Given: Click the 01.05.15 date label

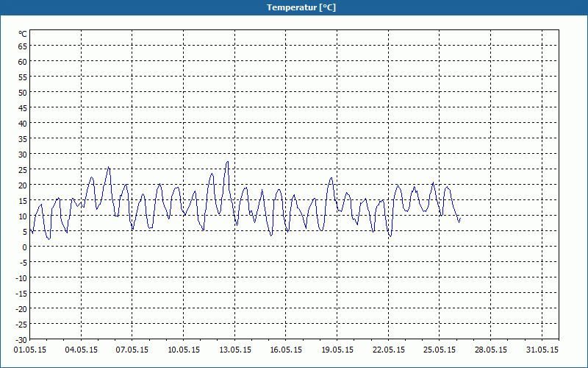Looking at the screenshot, I should (x=30, y=350).
